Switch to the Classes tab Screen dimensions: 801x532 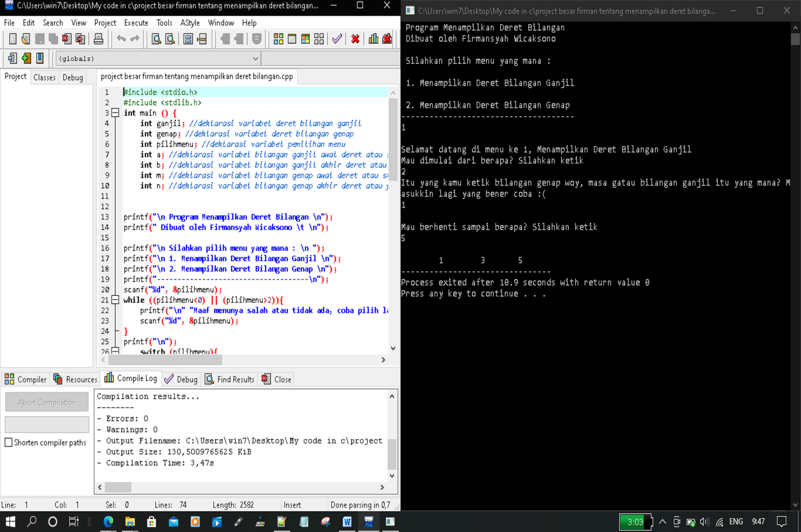[44, 77]
